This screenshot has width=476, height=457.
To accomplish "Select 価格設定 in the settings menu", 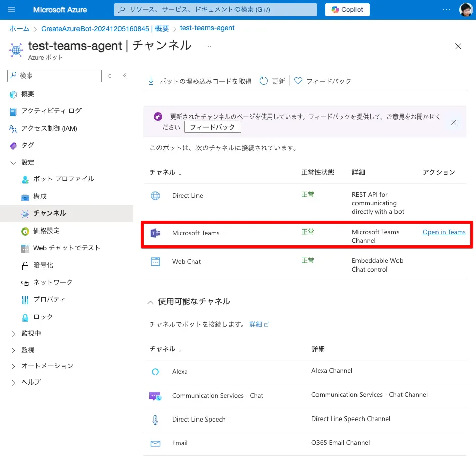I will 46,231.
